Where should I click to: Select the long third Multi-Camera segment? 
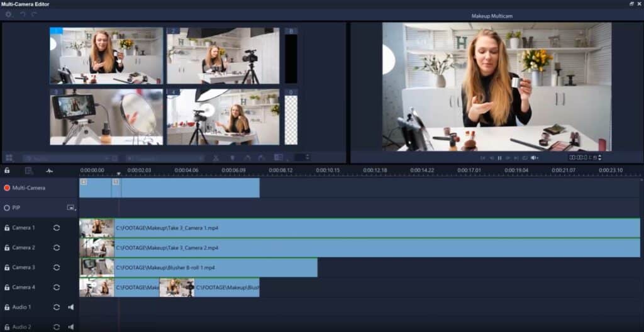190,188
